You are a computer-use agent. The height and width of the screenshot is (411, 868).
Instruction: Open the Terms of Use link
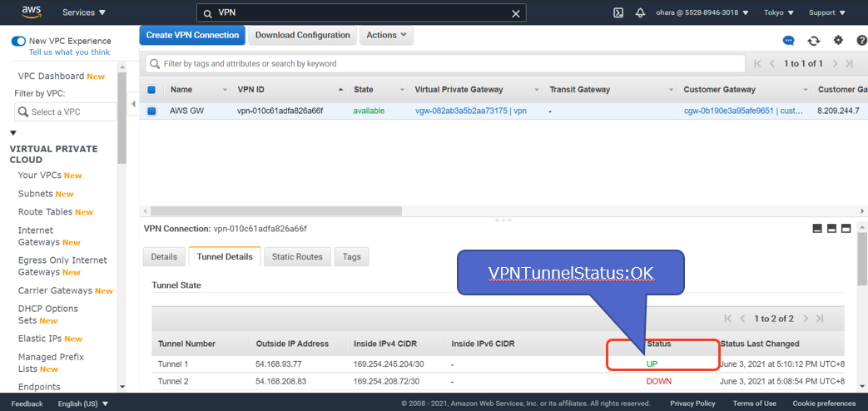(755, 404)
